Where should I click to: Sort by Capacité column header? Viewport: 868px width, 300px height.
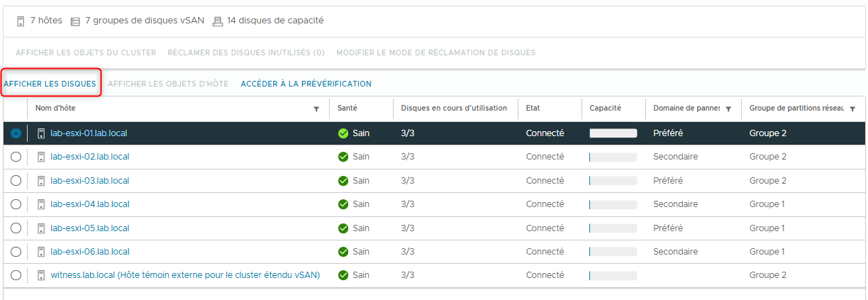pos(605,109)
